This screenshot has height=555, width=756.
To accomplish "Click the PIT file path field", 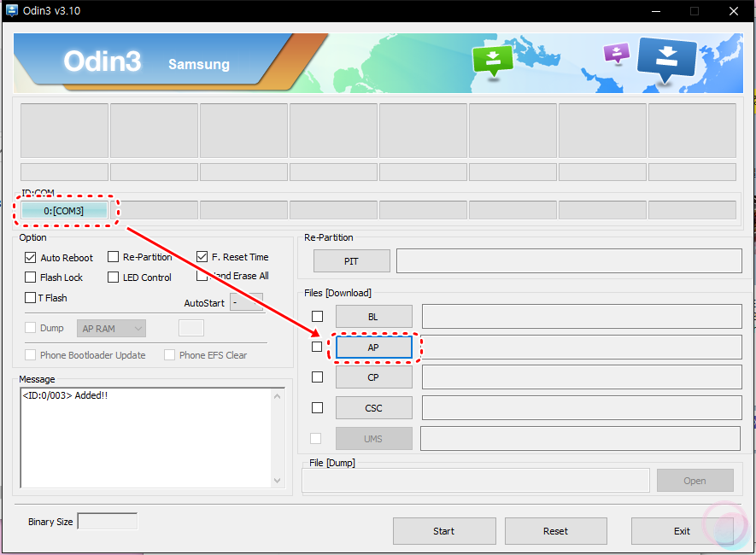I will (x=569, y=260).
